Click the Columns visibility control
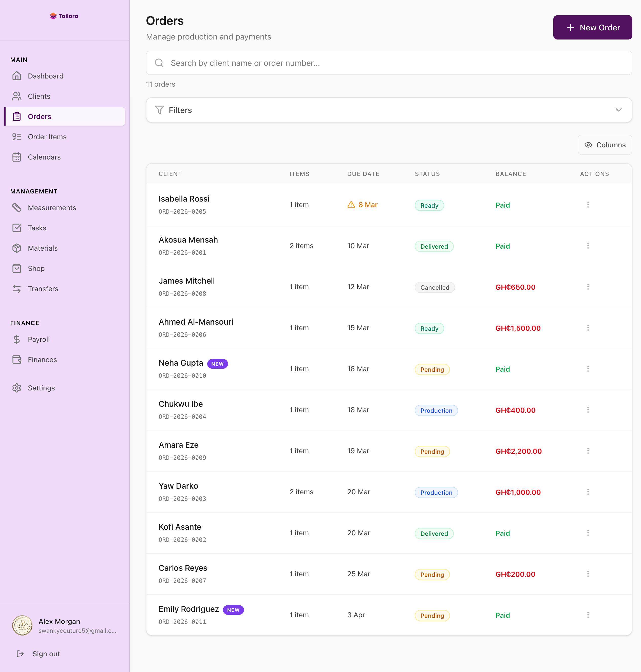 605,145
